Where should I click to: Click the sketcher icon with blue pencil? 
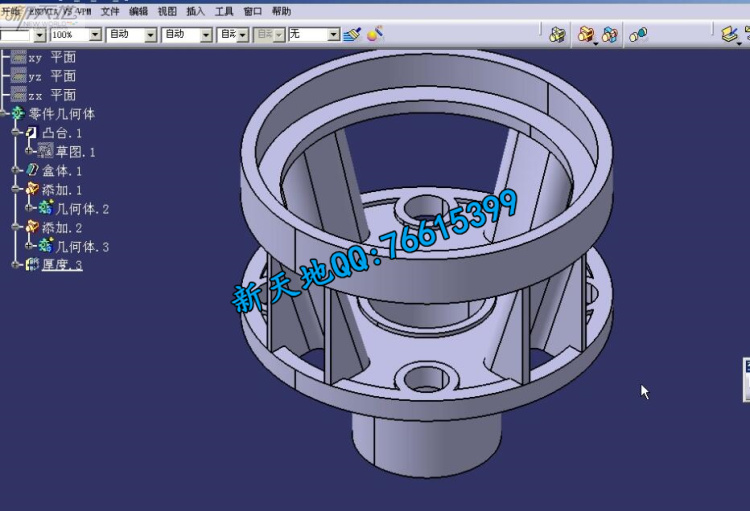(x=730, y=34)
